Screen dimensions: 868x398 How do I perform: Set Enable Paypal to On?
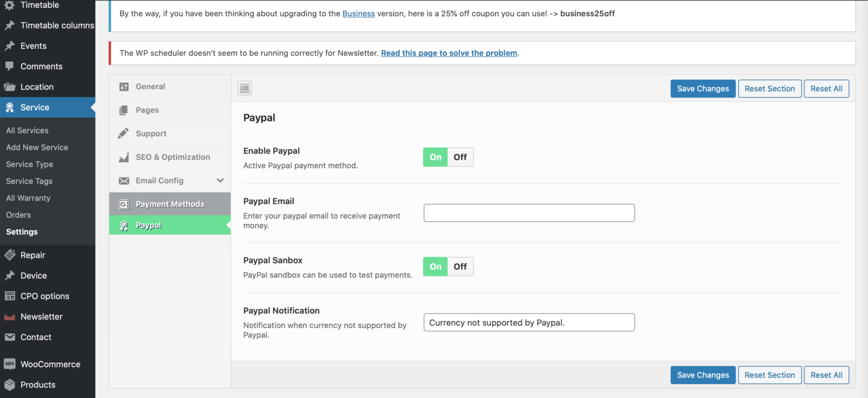pyautogui.click(x=435, y=157)
